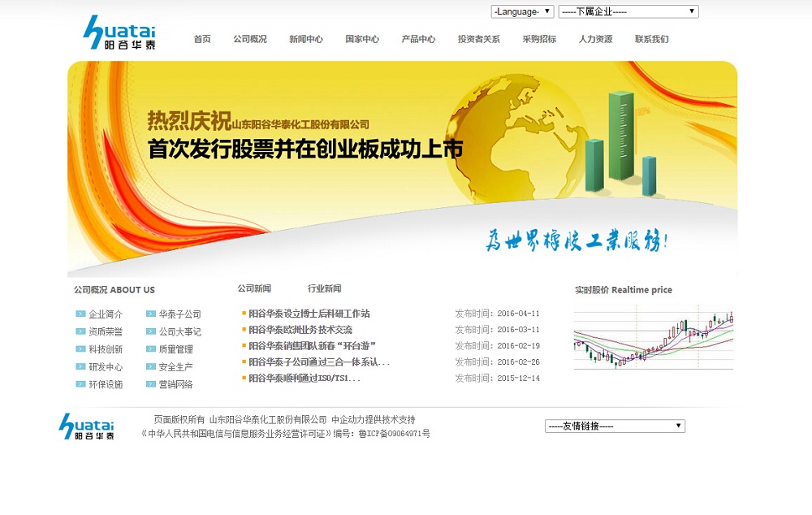
Task: Click the arrow icon beside 安全生产
Action: 151,366
